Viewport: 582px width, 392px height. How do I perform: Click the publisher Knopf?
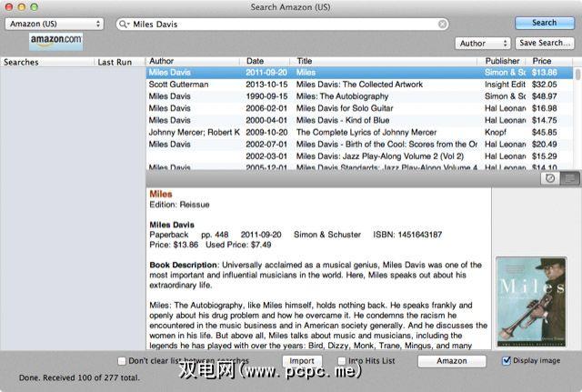click(x=496, y=132)
